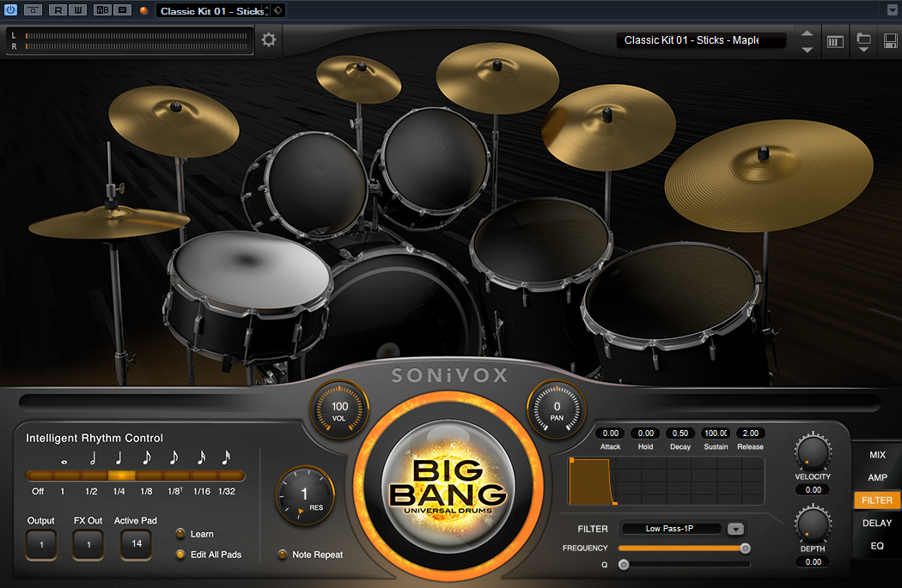Hit the small splash cymbal
This screenshot has width=902, height=588.
[x=358, y=79]
